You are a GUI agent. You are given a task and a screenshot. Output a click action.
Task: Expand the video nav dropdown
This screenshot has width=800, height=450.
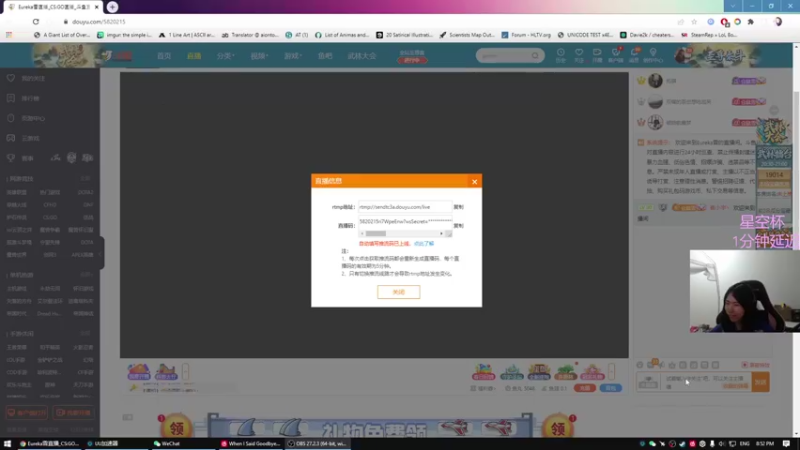tap(259, 56)
